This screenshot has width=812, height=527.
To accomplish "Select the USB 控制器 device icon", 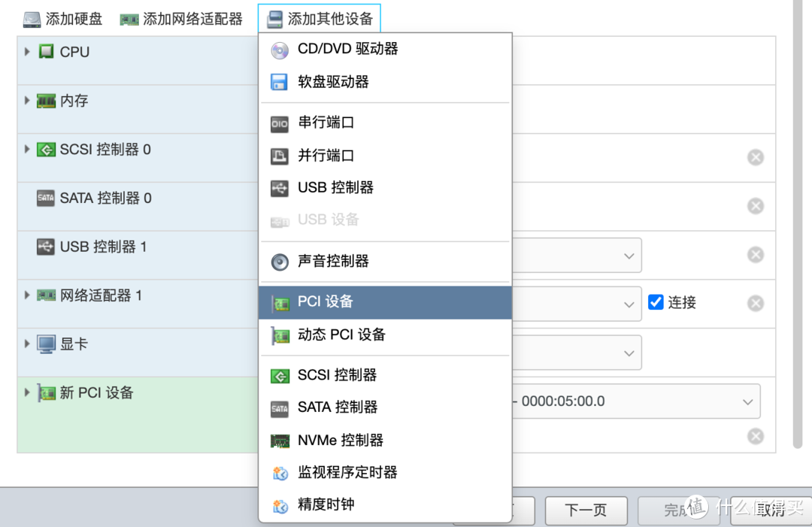I will [x=279, y=188].
